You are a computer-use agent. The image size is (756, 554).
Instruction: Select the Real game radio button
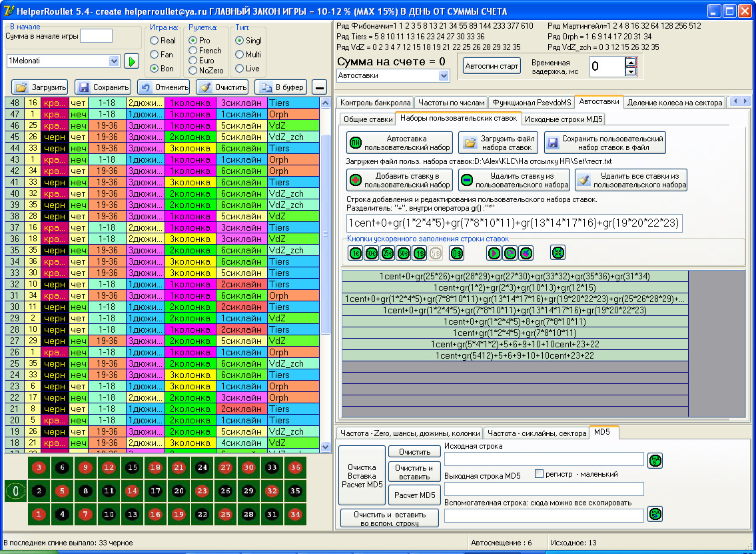[x=155, y=41]
